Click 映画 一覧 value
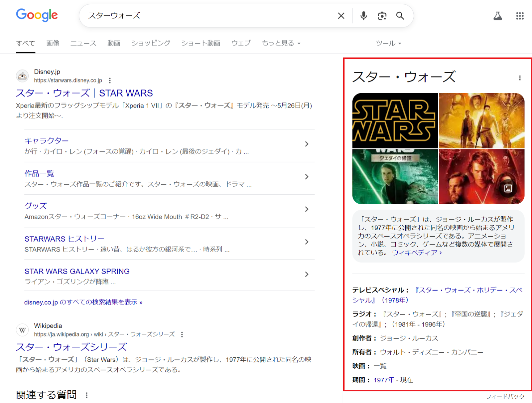The height and width of the screenshot is (403, 532). click(x=380, y=366)
